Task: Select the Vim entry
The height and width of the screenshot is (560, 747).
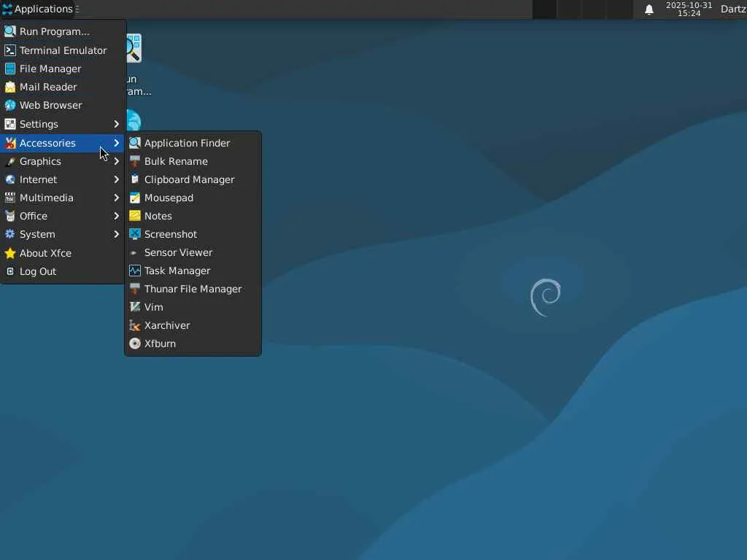Action: click(193, 307)
